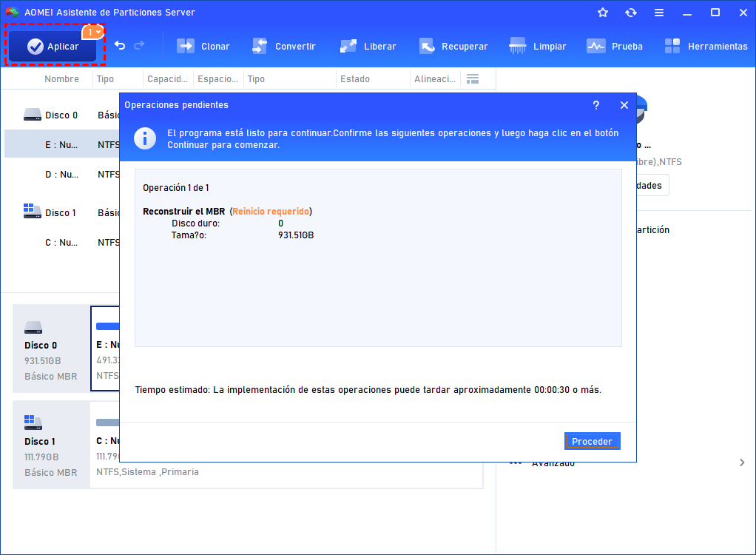Click the Clonar arrow icon
756x555 pixels.
pos(186,47)
